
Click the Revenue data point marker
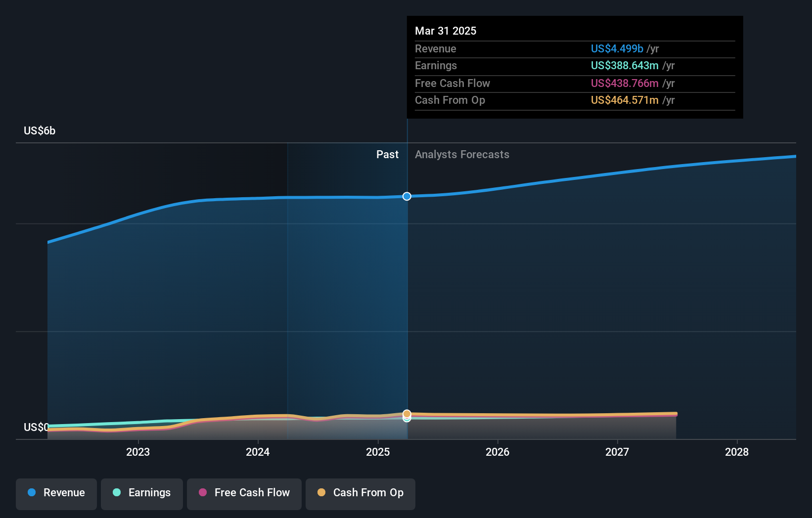pyautogui.click(x=406, y=196)
